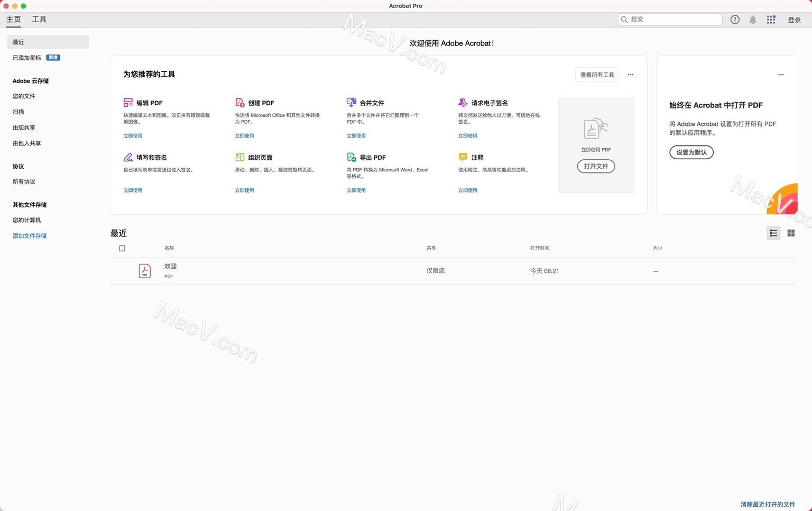Open 您的文件 in the sidebar
Screen dimensions: 812x511
24,96
